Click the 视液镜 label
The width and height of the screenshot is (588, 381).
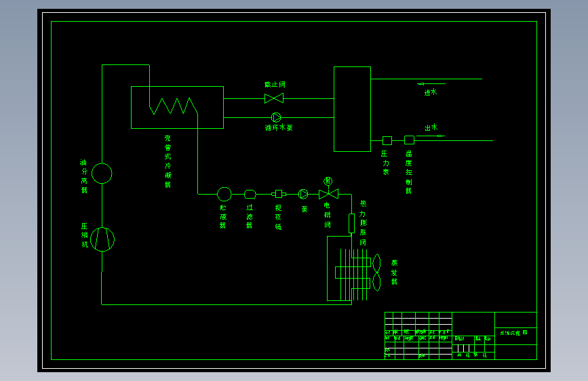pyautogui.click(x=278, y=217)
